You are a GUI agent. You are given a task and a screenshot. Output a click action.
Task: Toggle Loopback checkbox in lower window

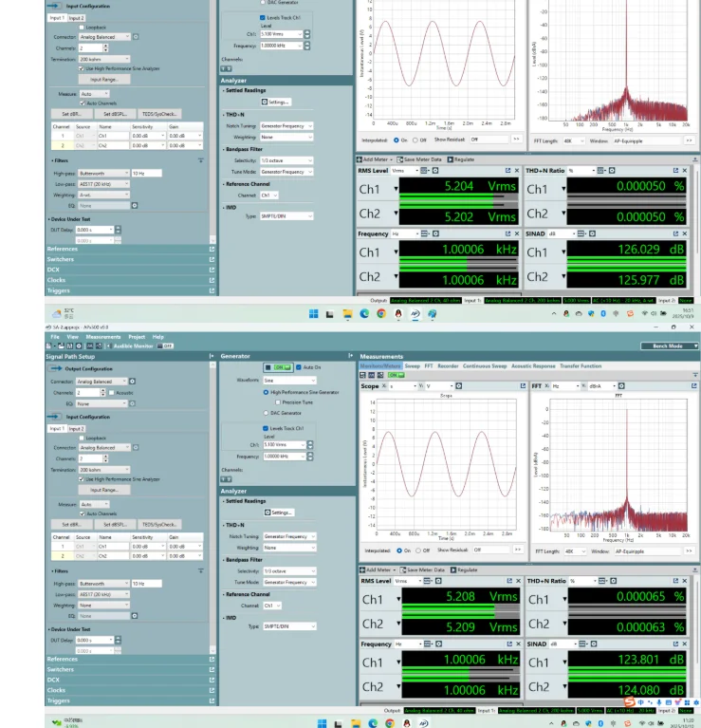point(82,439)
